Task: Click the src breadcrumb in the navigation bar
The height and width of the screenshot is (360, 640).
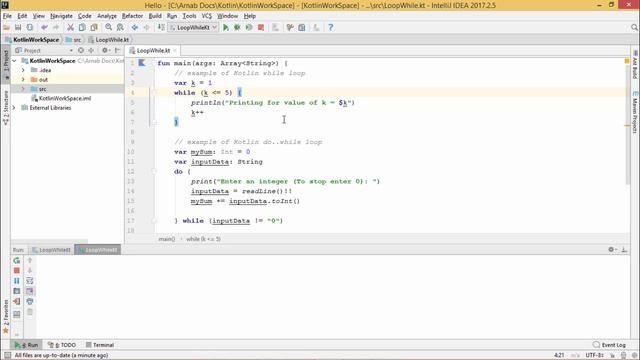Action: pyautogui.click(x=73, y=40)
